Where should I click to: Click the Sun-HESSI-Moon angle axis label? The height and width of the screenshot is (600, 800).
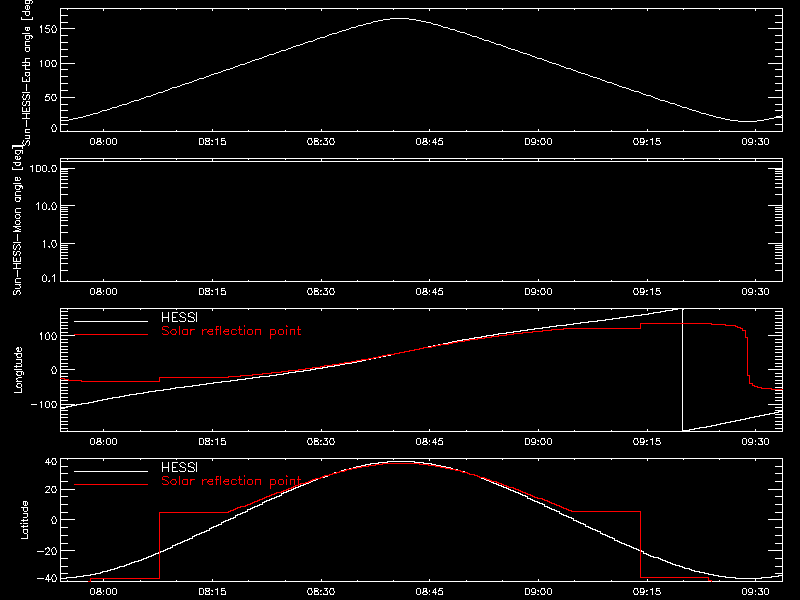pos(17,220)
